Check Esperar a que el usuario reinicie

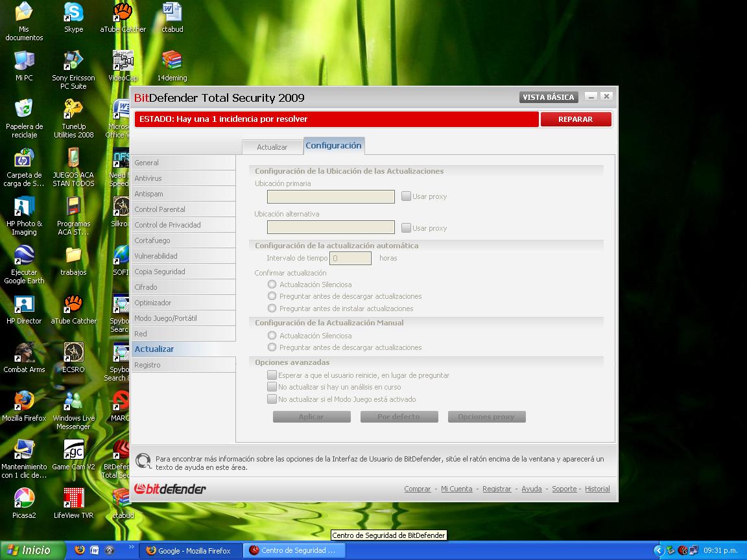pos(272,375)
